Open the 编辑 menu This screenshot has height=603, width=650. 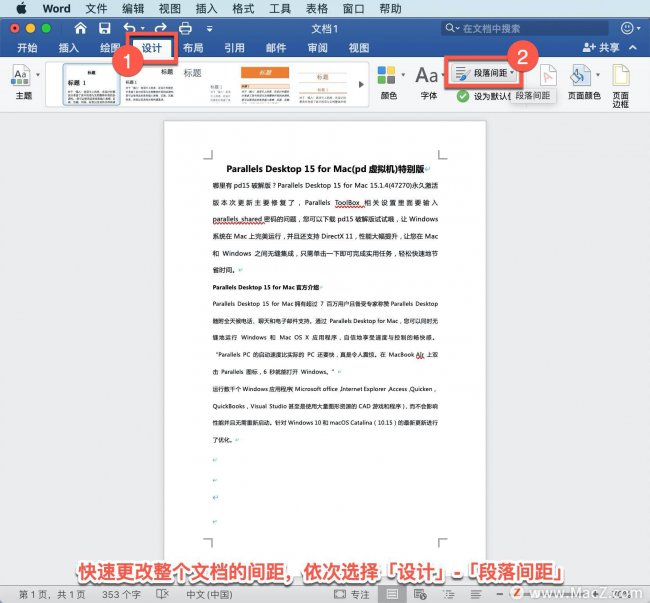click(133, 8)
